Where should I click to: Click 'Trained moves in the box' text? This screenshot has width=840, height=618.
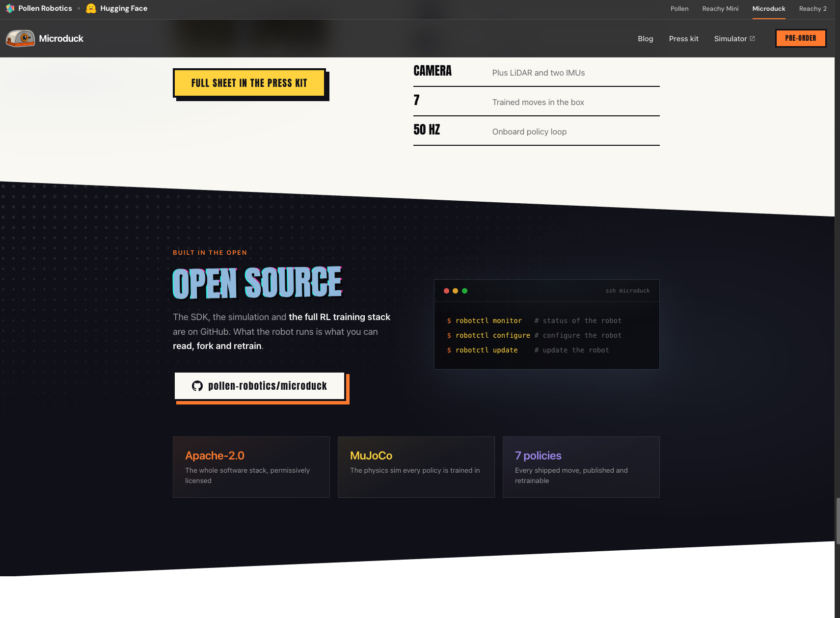[x=538, y=102]
